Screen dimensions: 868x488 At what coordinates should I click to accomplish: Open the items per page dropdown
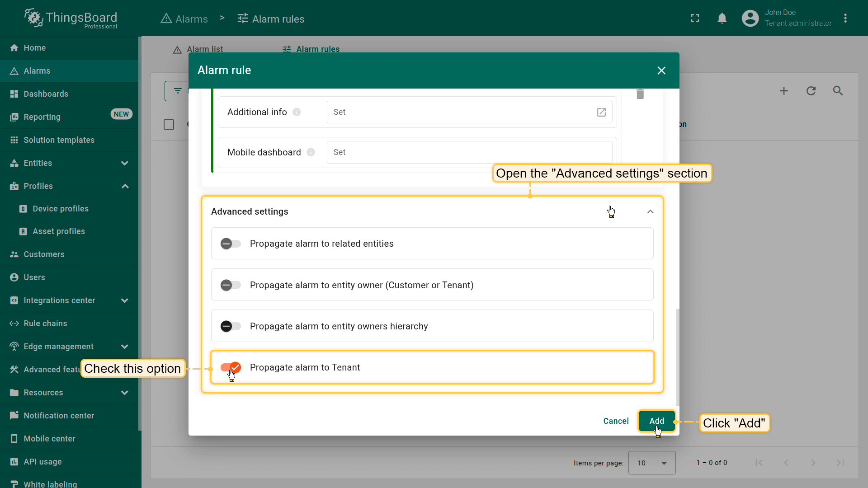click(x=652, y=463)
